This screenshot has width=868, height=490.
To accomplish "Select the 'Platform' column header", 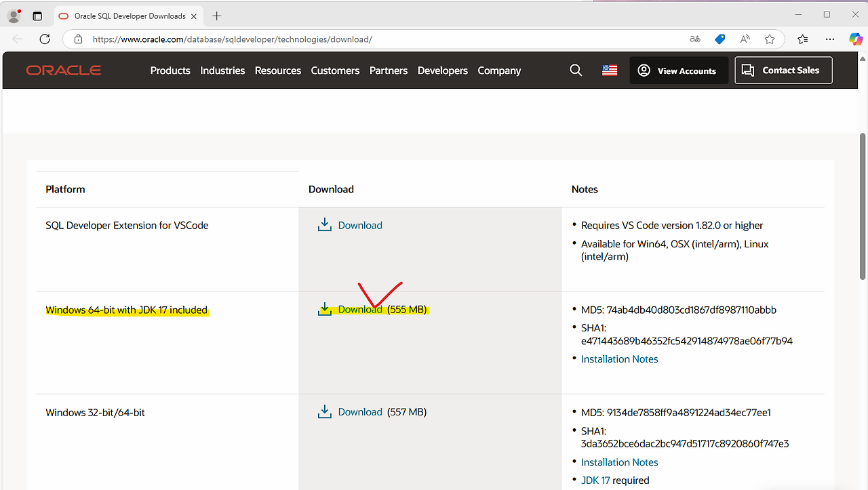I will click(x=65, y=189).
